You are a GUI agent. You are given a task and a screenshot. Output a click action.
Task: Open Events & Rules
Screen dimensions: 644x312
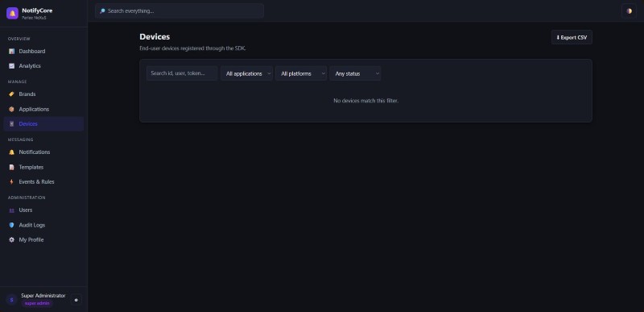pyautogui.click(x=43, y=181)
